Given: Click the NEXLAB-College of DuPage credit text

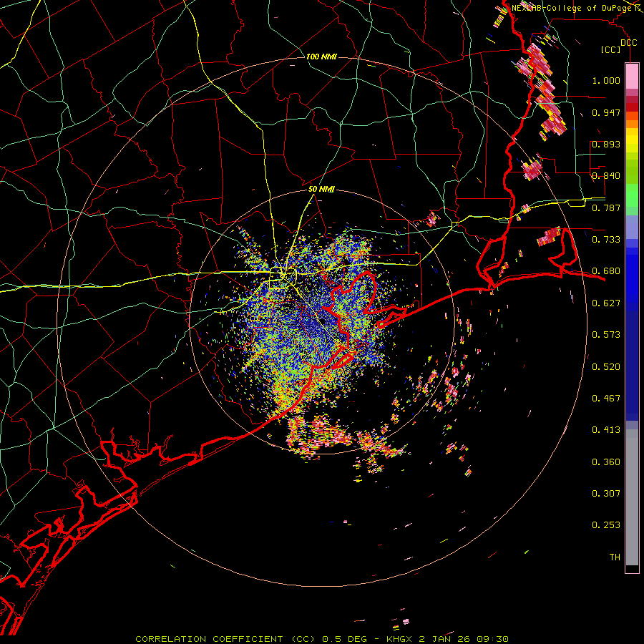Looking at the screenshot, I should [x=571, y=8].
